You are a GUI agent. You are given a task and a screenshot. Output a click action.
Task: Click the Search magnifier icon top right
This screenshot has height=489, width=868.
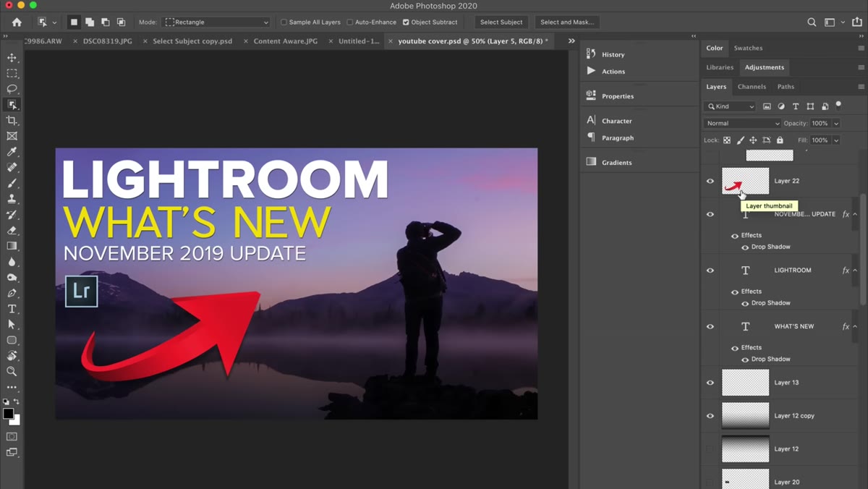coord(812,22)
